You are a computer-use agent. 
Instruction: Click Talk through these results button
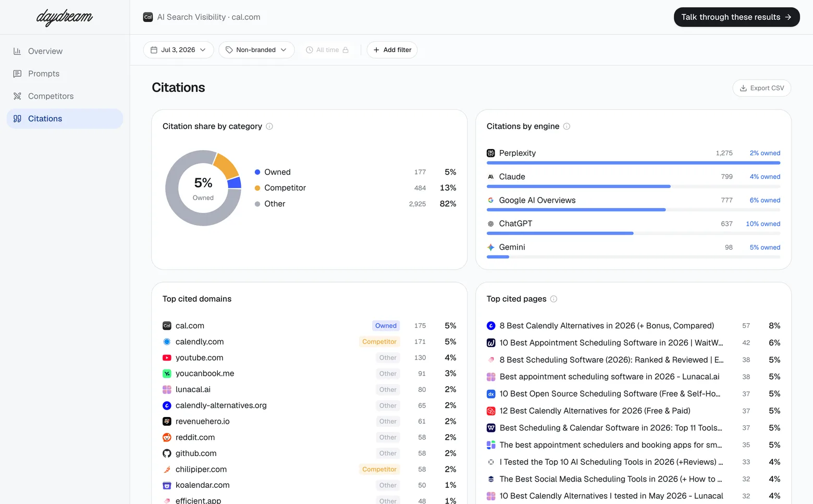pos(736,17)
